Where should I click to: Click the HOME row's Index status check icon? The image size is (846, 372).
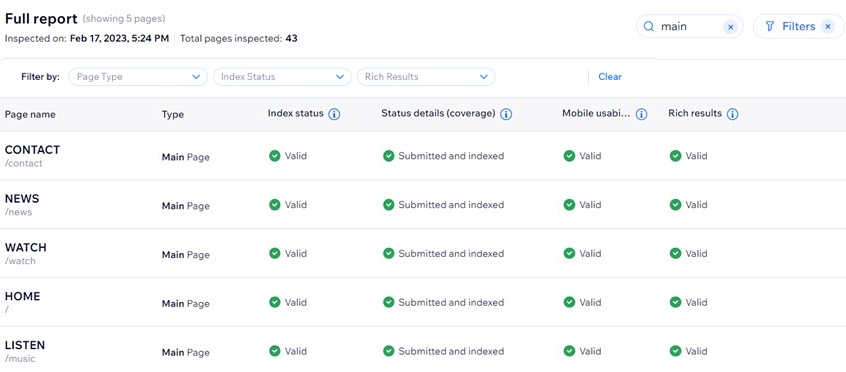pos(275,302)
